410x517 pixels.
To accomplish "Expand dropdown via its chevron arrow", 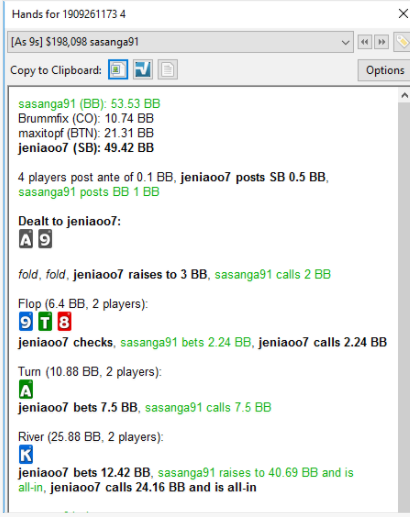I will (x=346, y=42).
